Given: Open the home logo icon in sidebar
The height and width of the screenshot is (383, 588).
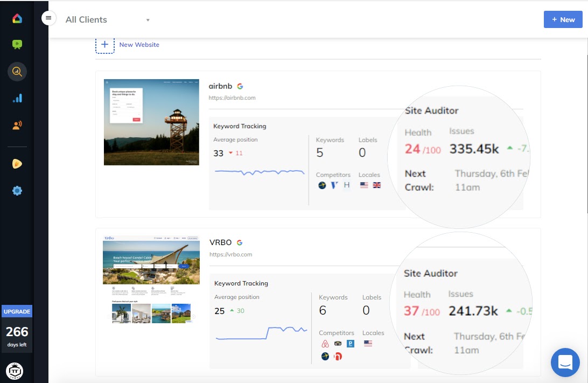Looking at the screenshot, I should [17, 18].
